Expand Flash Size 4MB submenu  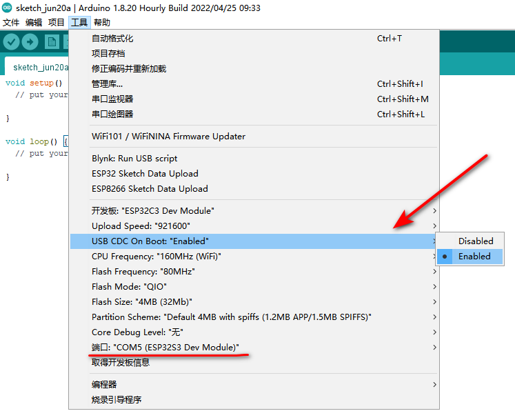pyautogui.click(x=254, y=301)
